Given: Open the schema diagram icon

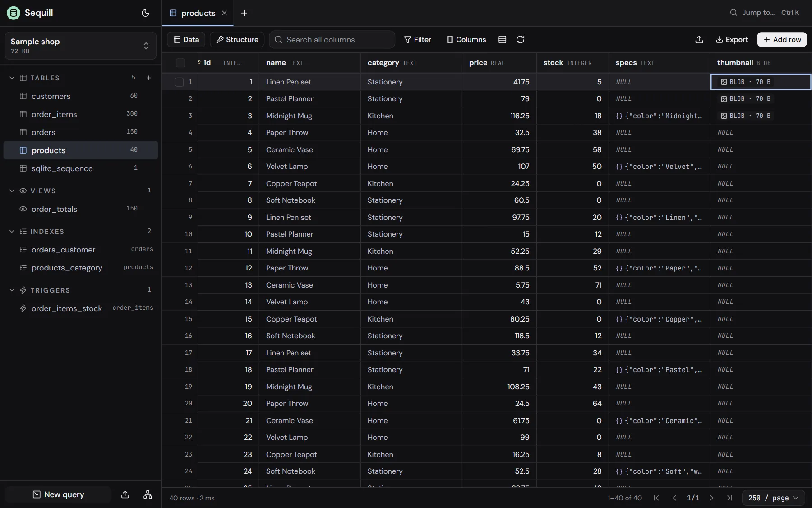Looking at the screenshot, I should pyautogui.click(x=148, y=494).
